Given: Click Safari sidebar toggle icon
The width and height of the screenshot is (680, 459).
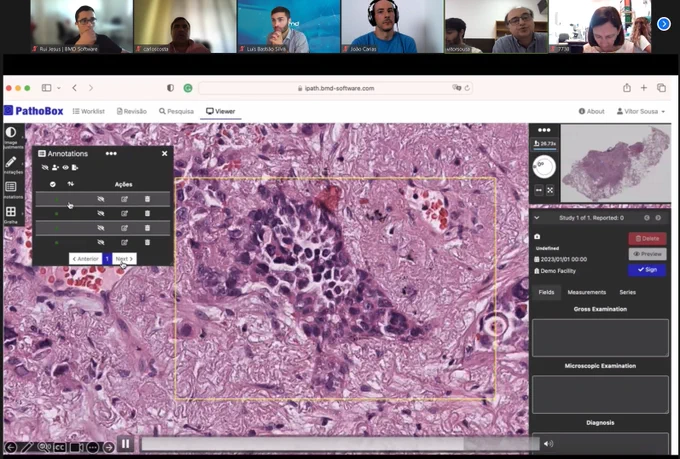Looking at the screenshot, I should pos(46,88).
